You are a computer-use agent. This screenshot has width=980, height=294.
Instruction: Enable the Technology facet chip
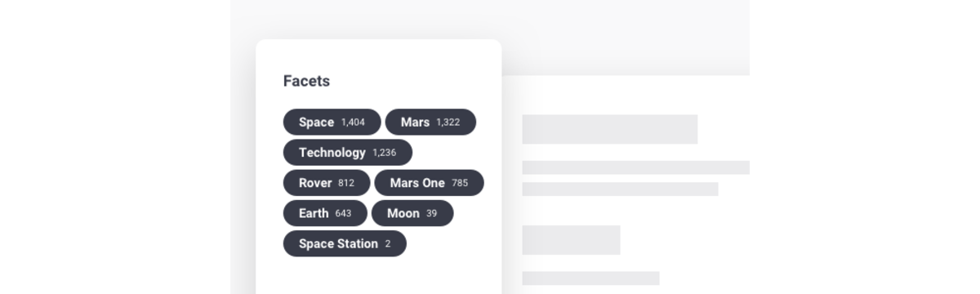click(348, 153)
